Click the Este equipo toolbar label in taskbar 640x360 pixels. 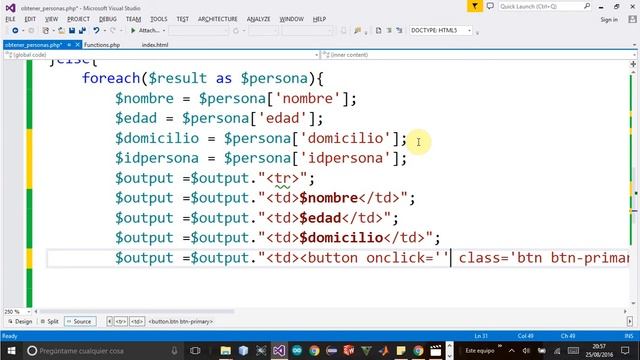[x=480, y=351]
